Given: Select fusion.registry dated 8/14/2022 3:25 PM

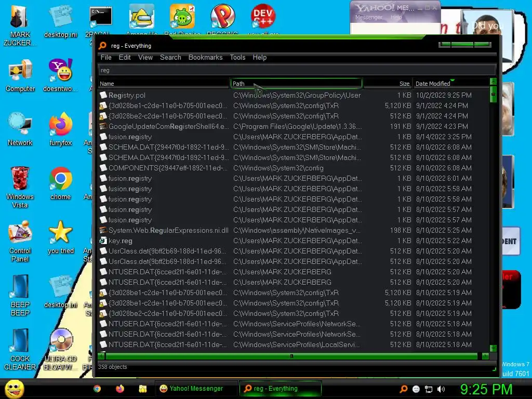Looking at the screenshot, I should 294,137.
